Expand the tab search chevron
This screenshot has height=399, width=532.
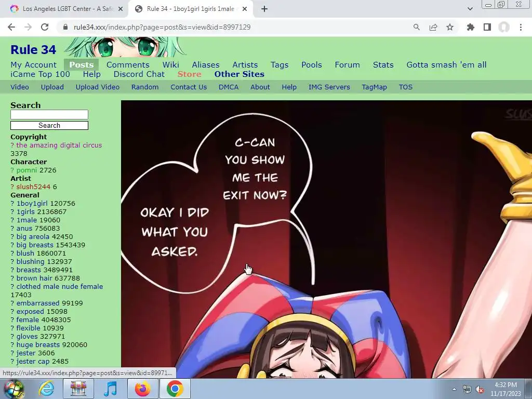[x=470, y=9]
